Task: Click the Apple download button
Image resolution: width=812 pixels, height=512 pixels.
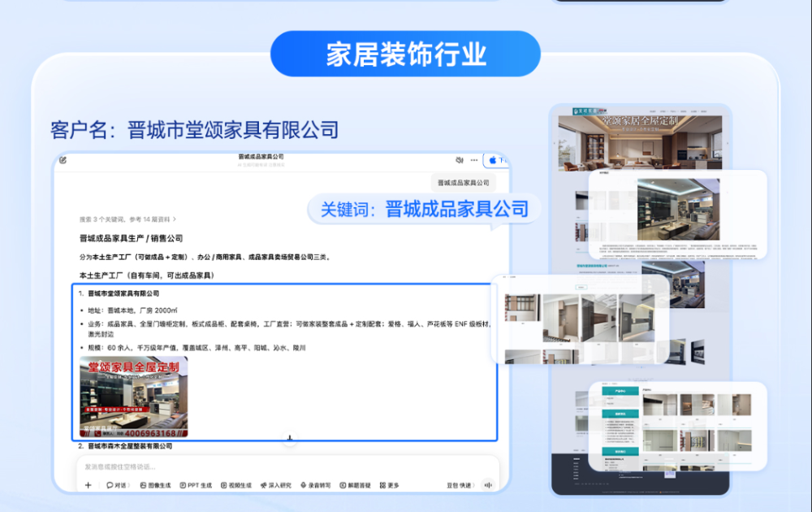Action: (x=496, y=160)
